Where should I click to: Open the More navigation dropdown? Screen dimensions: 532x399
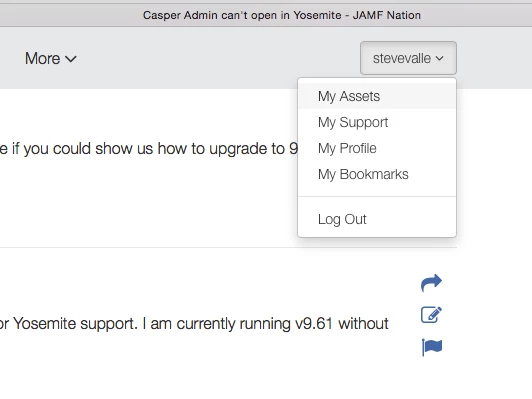(51, 58)
